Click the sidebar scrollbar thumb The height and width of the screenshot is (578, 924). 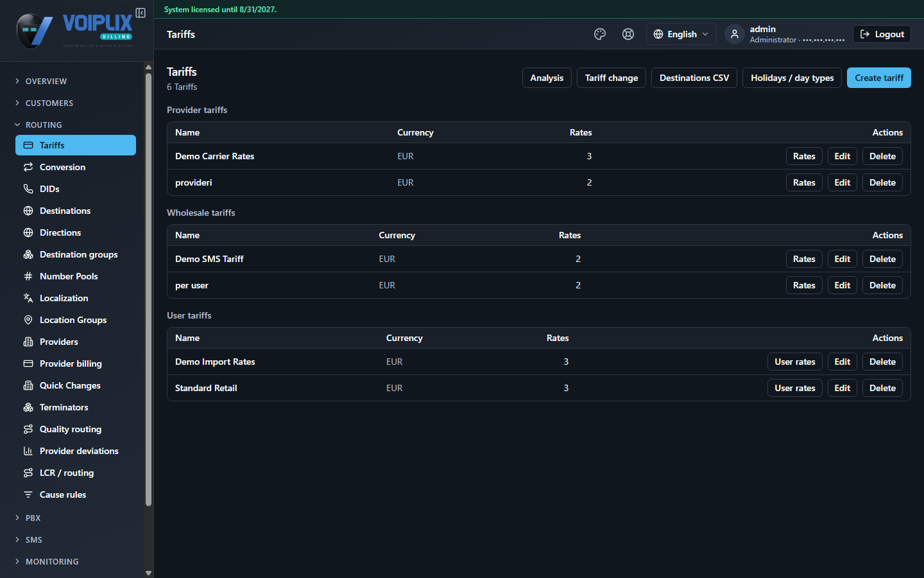coord(149,289)
